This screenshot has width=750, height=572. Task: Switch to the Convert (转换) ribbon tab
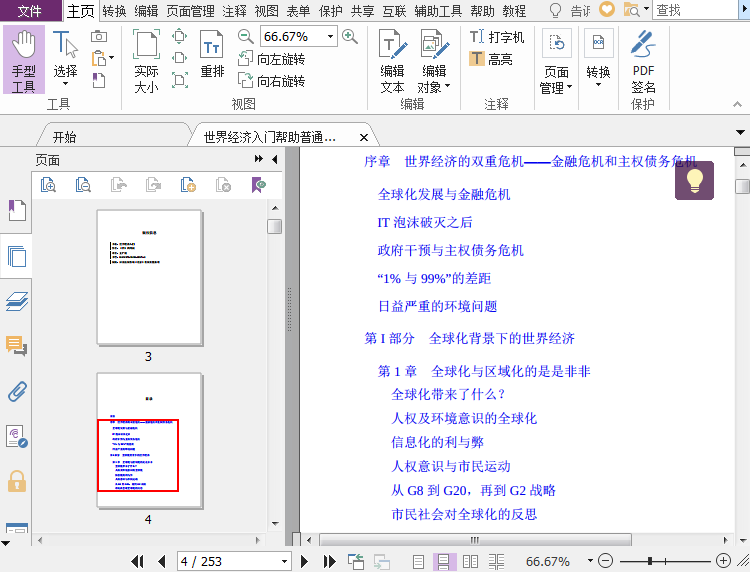pos(114,11)
